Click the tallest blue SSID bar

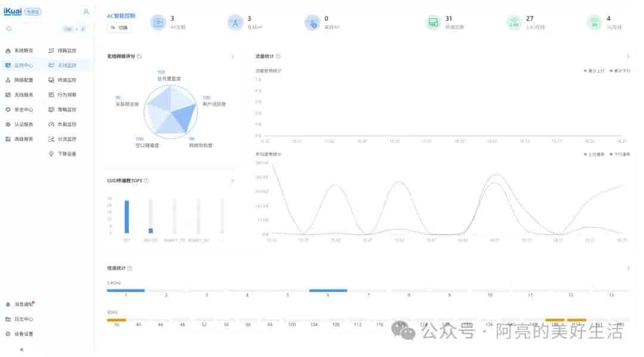(x=127, y=217)
